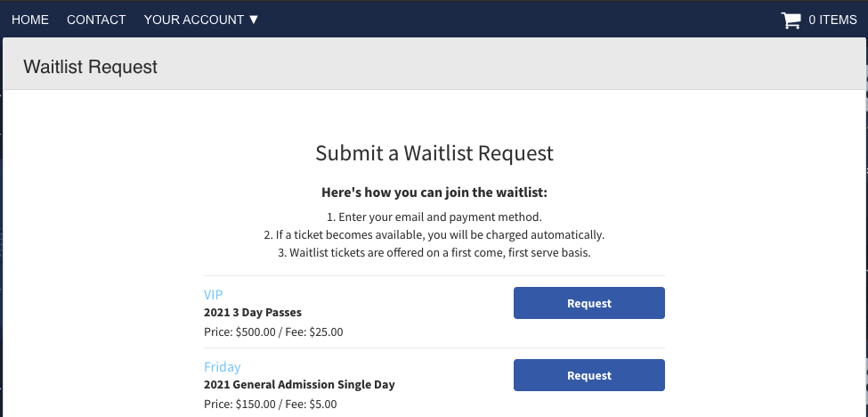Select the charged automatically instruction line
868x417 pixels.
coord(434,235)
